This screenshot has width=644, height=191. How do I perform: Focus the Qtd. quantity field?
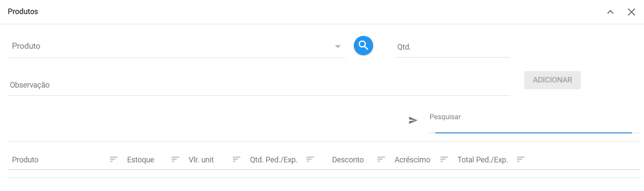pyautogui.click(x=452, y=47)
